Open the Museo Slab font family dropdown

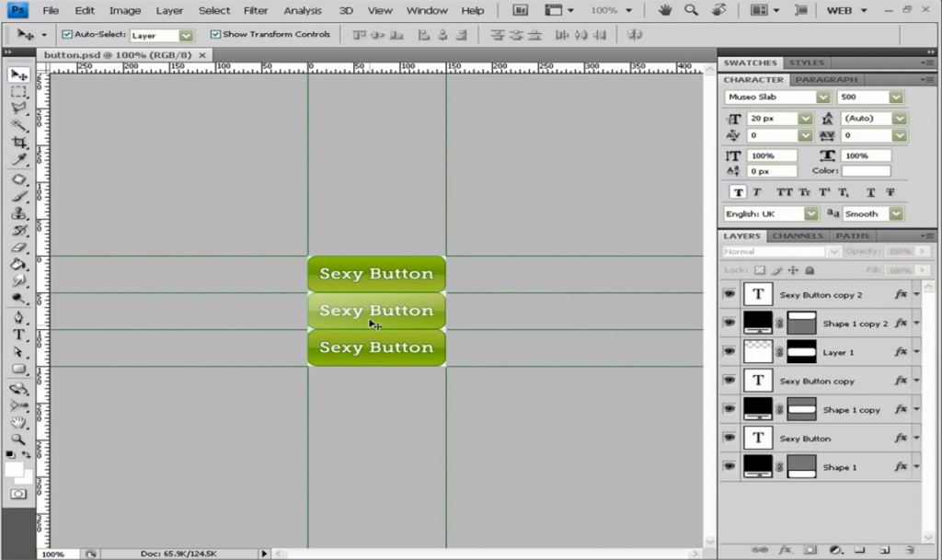coord(822,97)
